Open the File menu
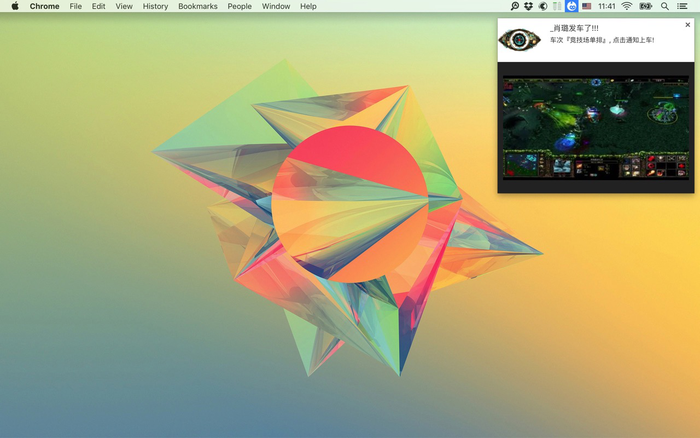 75,6
